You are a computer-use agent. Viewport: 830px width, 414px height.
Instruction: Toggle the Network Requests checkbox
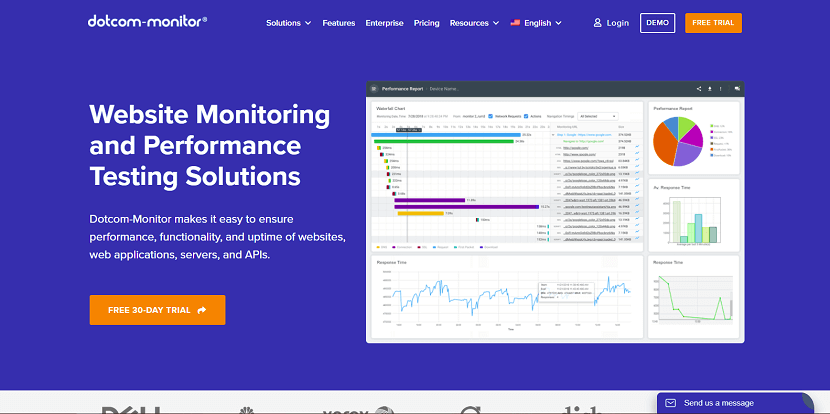pyautogui.click(x=491, y=116)
